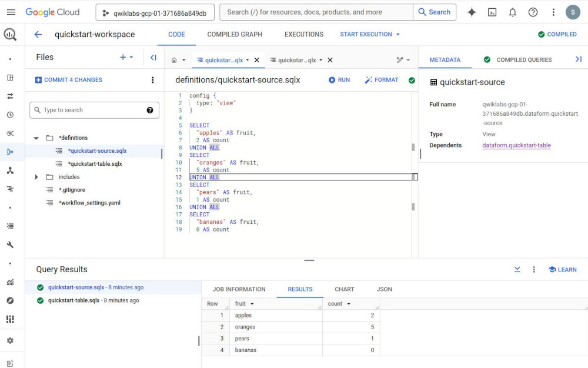Close the second quickstar...qlx editor tab
Viewport: 588px width, 368px height.
click(x=330, y=60)
